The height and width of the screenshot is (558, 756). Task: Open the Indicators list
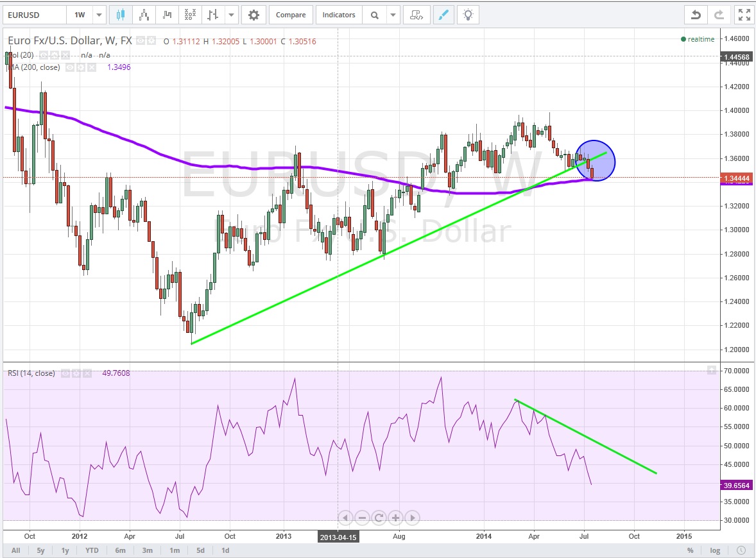click(x=339, y=15)
